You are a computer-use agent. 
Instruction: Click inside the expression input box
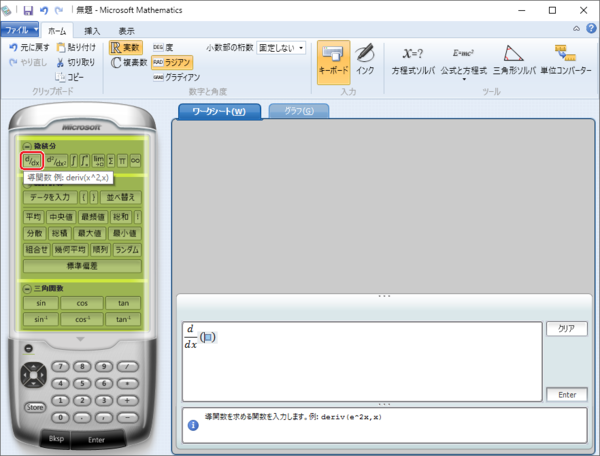point(362,362)
